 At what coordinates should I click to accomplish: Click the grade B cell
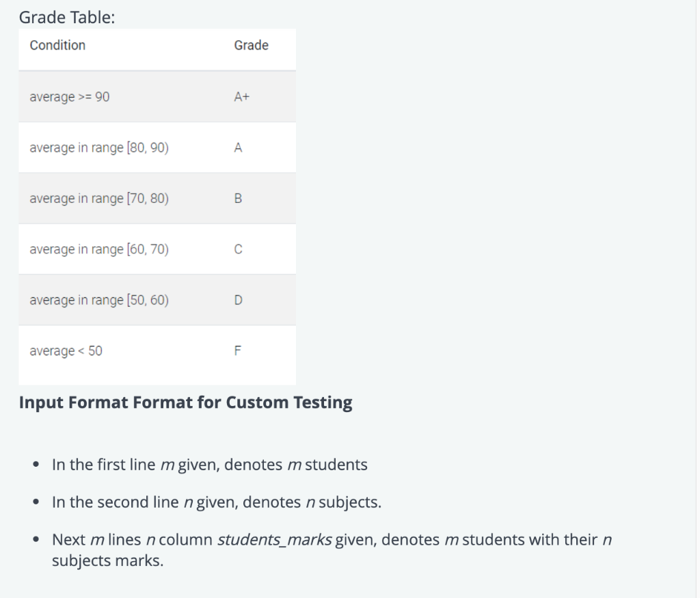pos(238,199)
